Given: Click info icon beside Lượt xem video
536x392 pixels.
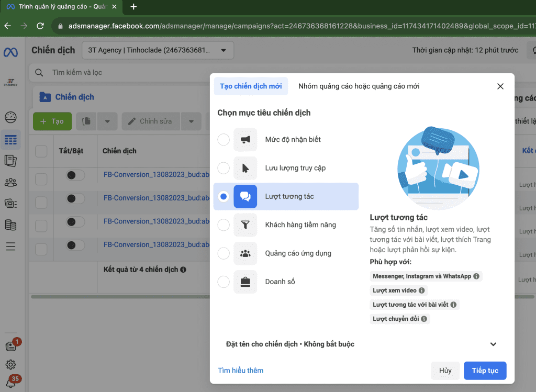Looking at the screenshot, I should [422, 290].
